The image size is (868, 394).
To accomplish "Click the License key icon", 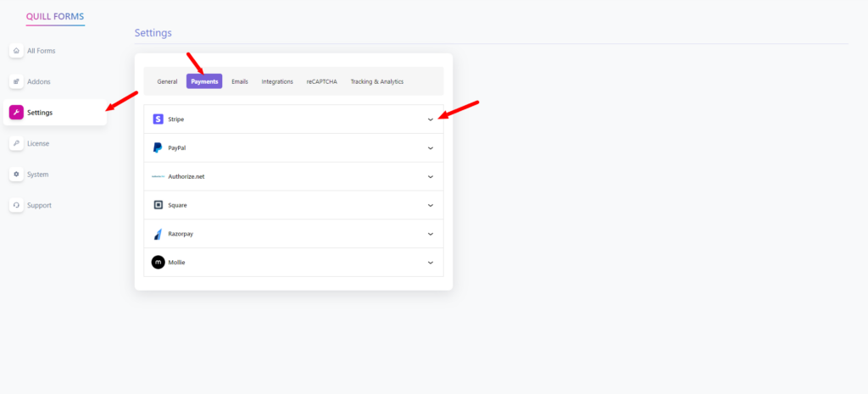I will 16,143.
